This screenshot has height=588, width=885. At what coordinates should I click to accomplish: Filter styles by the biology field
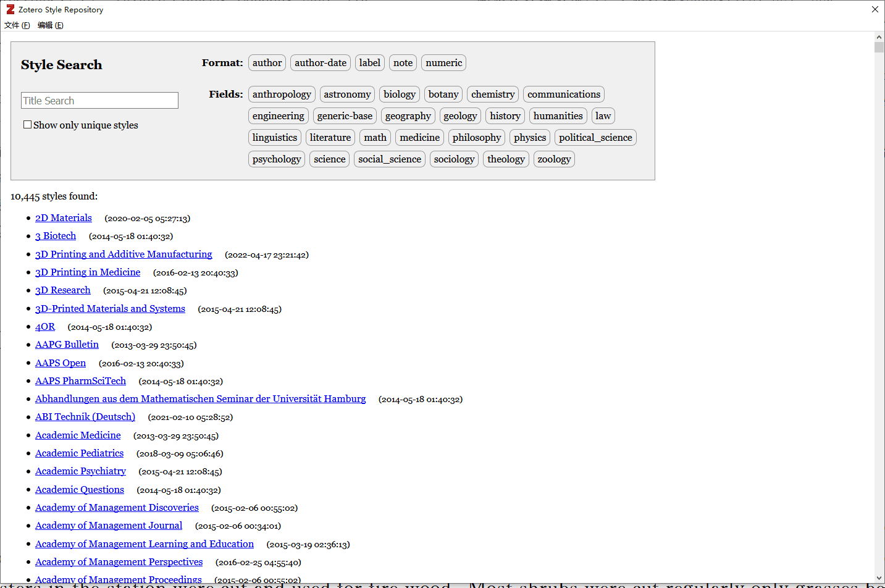pos(399,94)
